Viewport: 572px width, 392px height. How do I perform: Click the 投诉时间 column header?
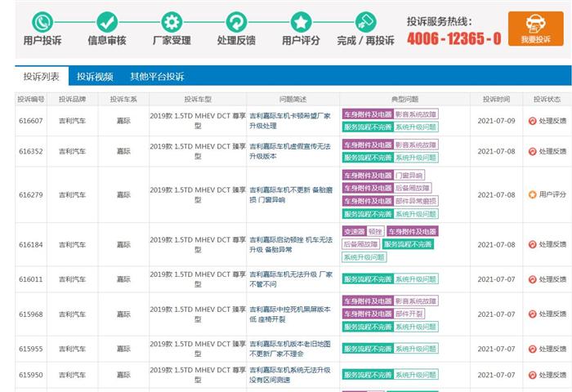click(x=497, y=99)
